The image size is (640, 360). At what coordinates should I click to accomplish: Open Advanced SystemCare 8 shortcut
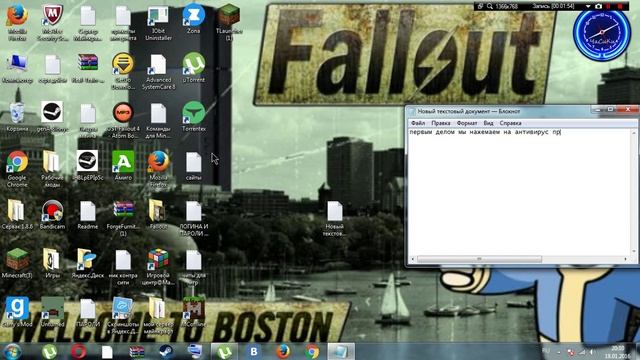click(x=158, y=64)
